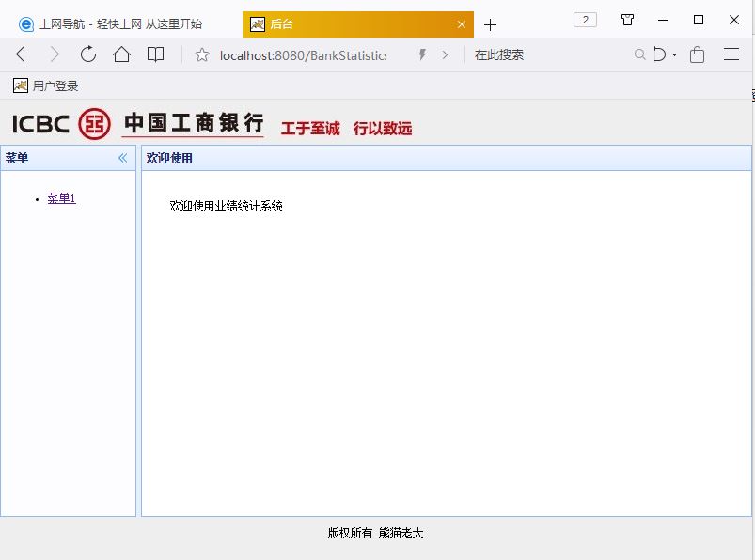755x560 pixels.
Task: Open the 菜单1 link in the sidebar
Action: tap(59, 198)
